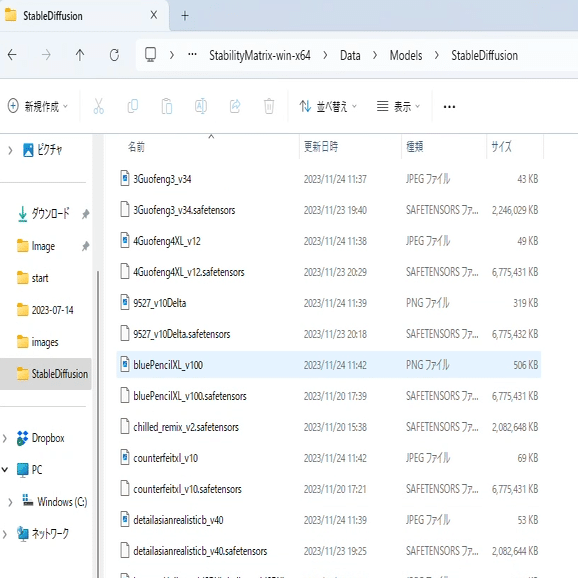The height and width of the screenshot is (578, 578).
Task: Open the 並べ替え sort dropdown
Action: (328, 106)
